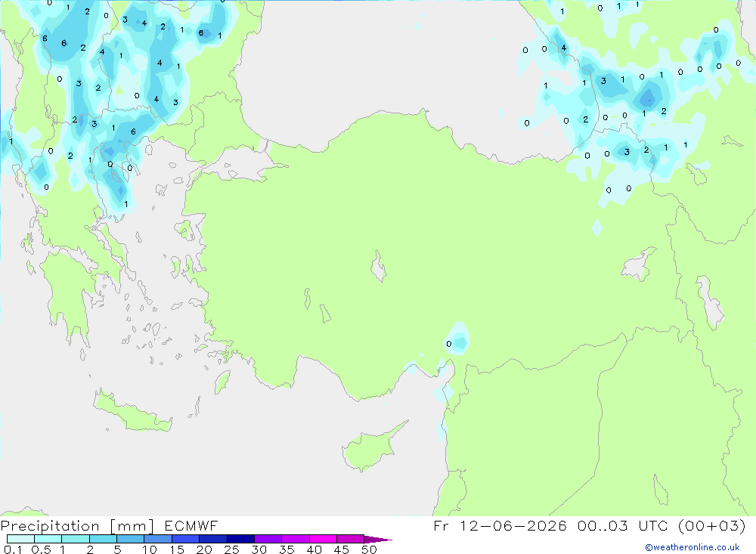The width and height of the screenshot is (756, 554).
Task: Click the "Precipitation" title word
Action: pyautogui.click(x=50, y=526)
